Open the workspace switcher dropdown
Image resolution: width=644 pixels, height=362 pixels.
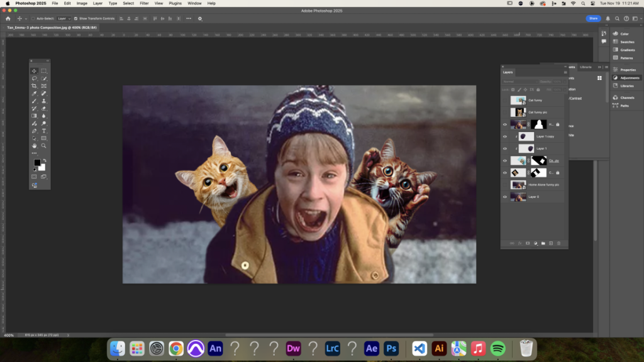tap(636, 18)
